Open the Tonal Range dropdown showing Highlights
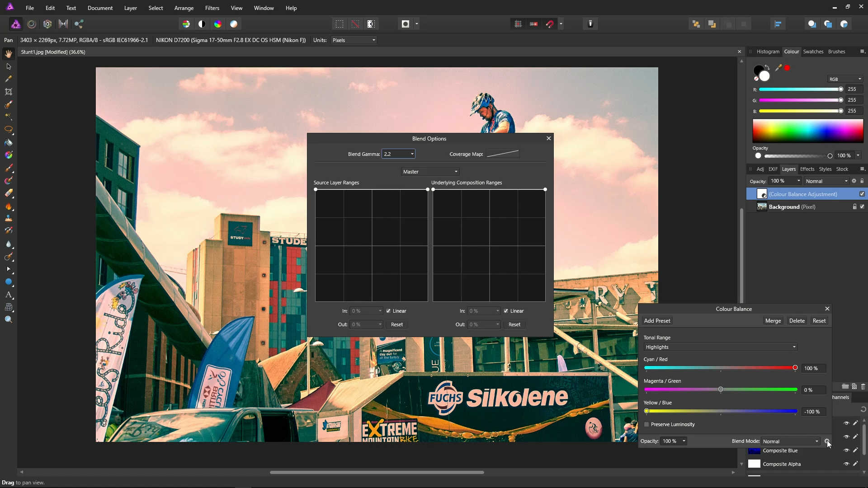 coord(720,347)
